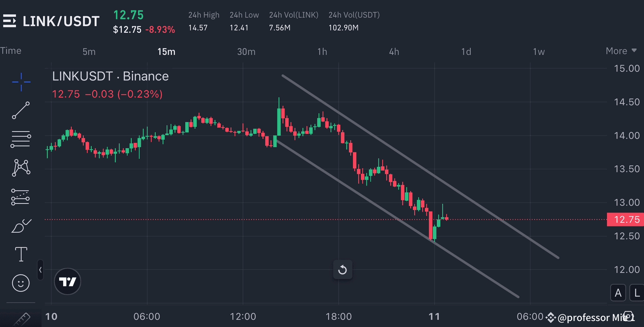Select the forecast projection tool

point(21,197)
